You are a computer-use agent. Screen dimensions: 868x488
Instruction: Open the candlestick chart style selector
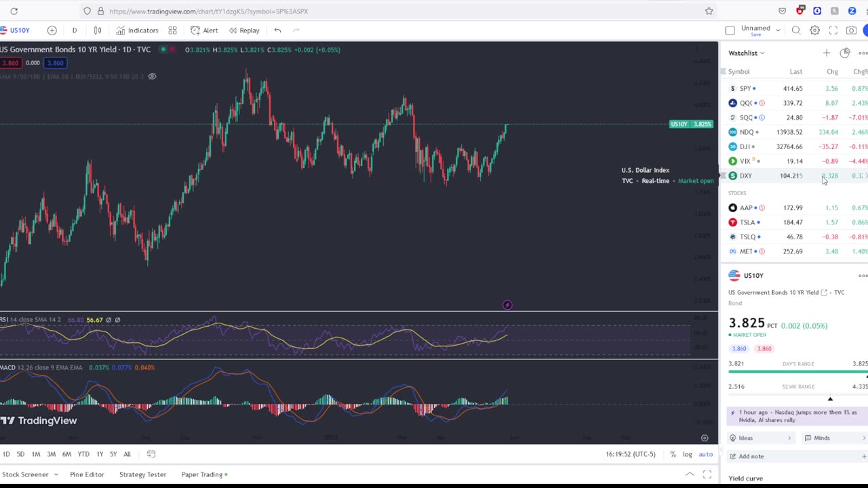point(98,30)
